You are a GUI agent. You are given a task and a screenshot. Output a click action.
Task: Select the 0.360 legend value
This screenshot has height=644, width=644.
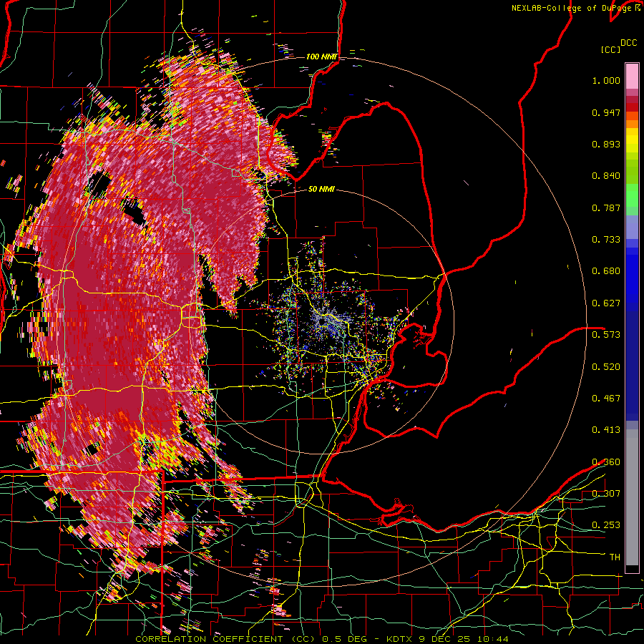point(606,462)
